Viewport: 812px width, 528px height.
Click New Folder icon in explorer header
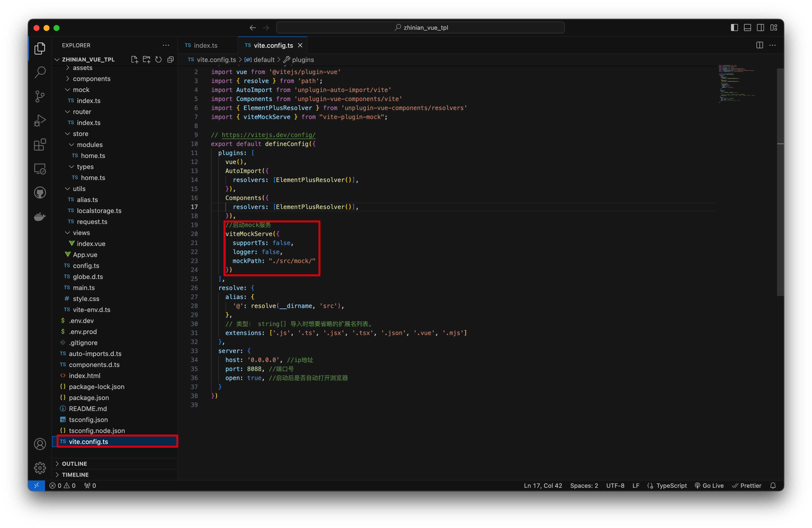(146, 59)
